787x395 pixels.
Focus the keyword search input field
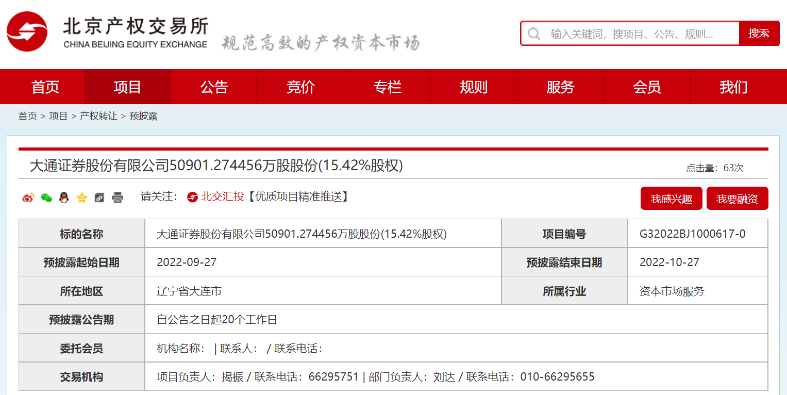[630, 34]
